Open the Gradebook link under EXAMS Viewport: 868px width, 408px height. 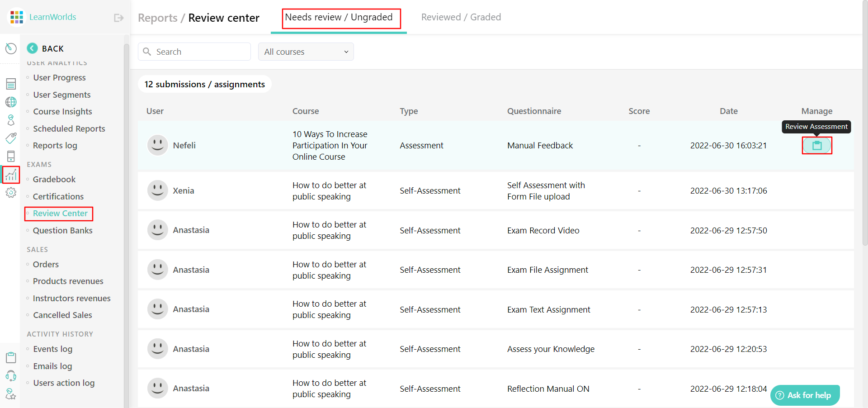coord(54,179)
